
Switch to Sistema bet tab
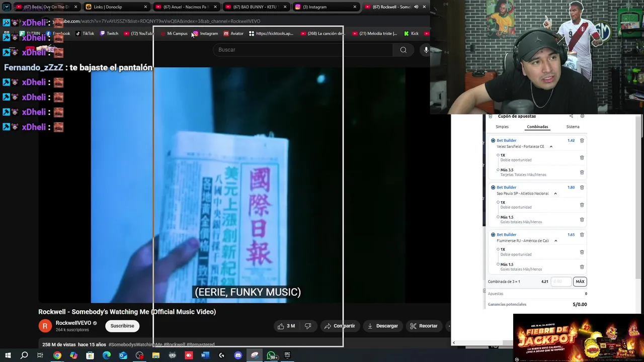573,127
